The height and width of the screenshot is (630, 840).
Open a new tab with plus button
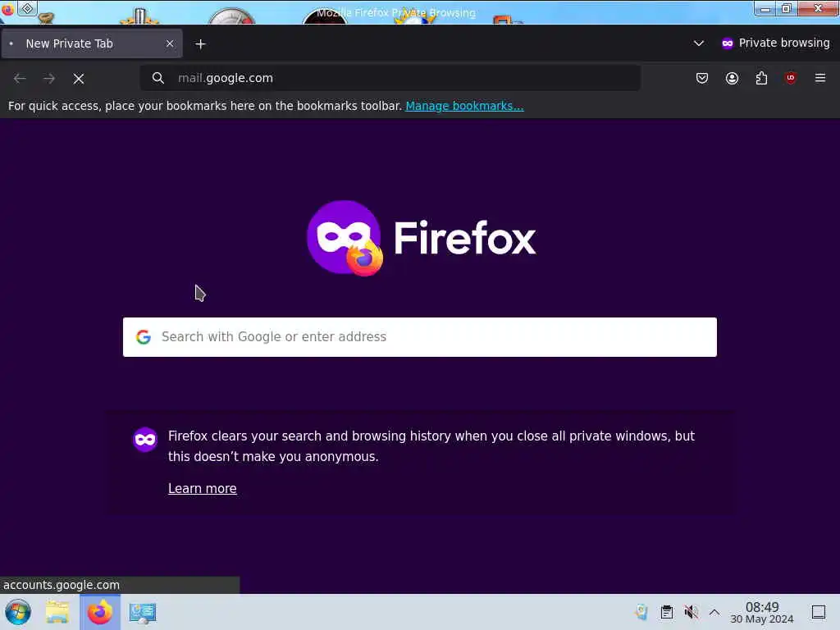point(200,44)
